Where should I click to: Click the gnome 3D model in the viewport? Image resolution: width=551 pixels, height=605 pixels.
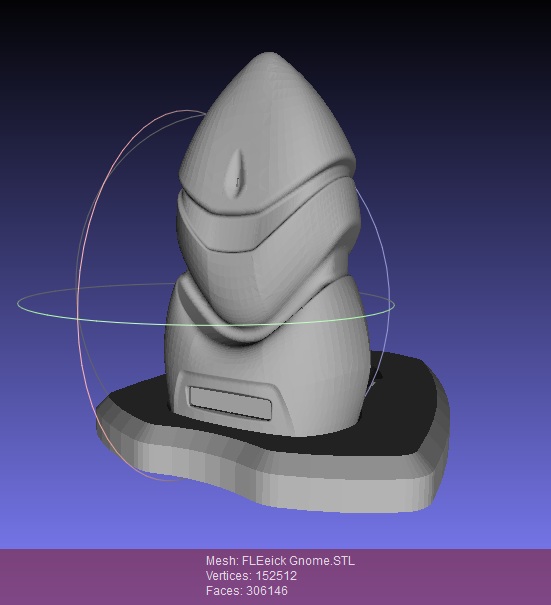pyautogui.click(x=272, y=282)
